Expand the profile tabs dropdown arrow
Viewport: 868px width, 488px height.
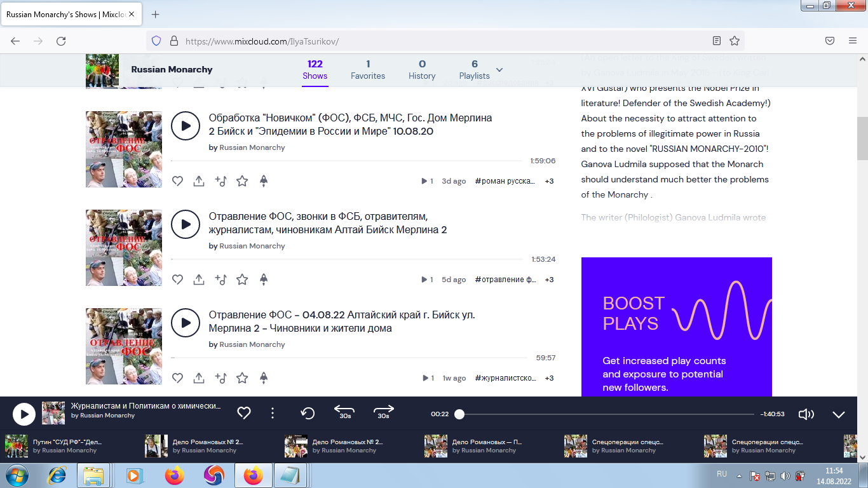[499, 70]
